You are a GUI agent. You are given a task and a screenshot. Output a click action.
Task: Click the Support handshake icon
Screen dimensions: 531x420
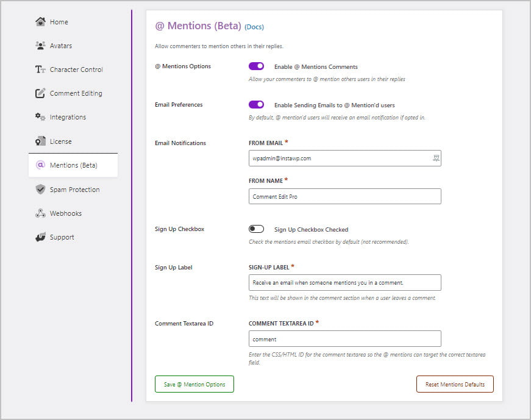pyautogui.click(x=40, y=237)
